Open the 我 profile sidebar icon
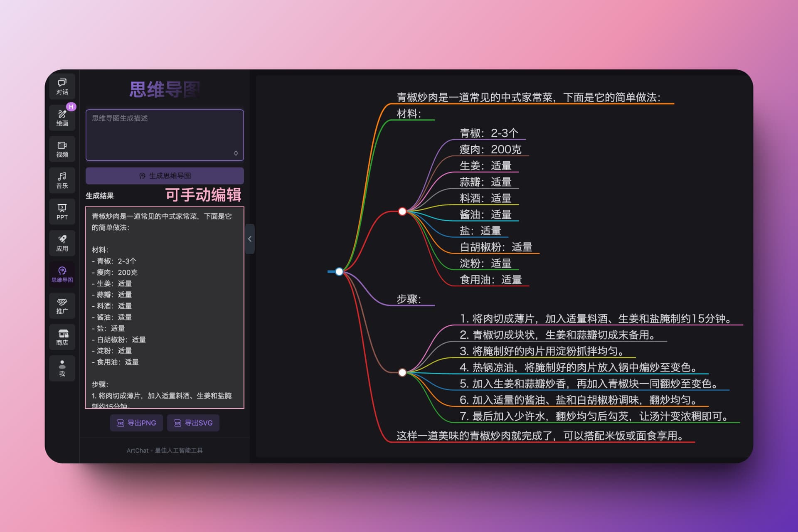The width and height of the screenshot is (798, 532). (62, 368)
